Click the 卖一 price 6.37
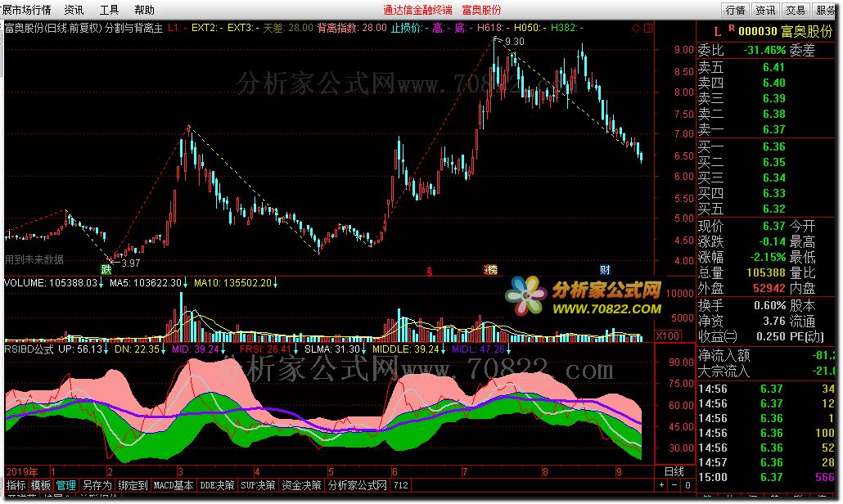This screenshot has height=504, width=843. click(x=773, y=129)
